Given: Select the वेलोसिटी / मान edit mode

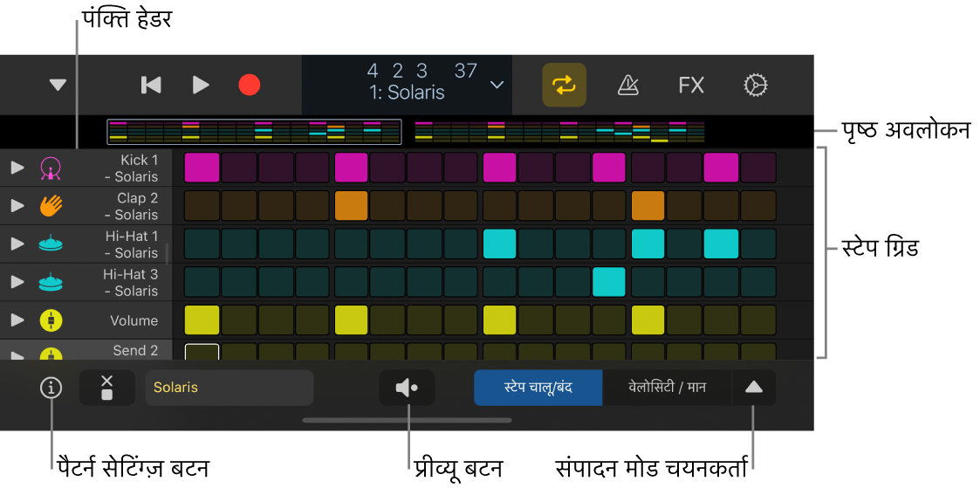Looking at the screenshot, I should click(x=668, y=388).
